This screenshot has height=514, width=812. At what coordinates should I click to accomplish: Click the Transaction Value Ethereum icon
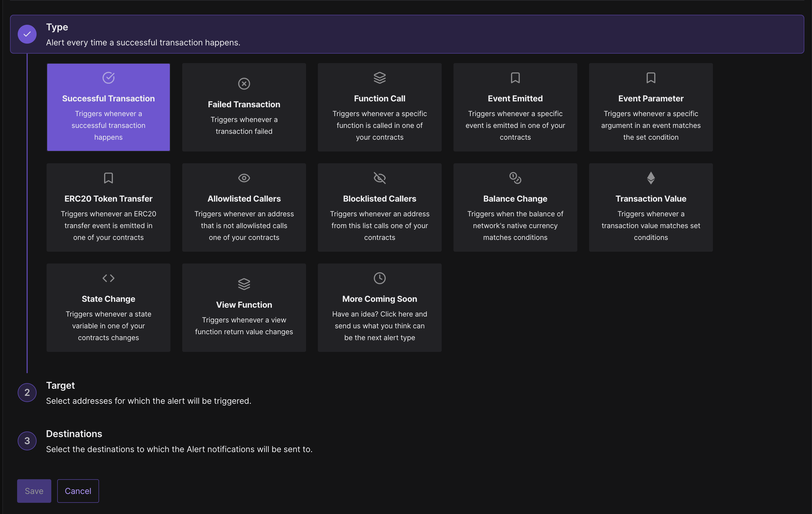click(650, 178)
